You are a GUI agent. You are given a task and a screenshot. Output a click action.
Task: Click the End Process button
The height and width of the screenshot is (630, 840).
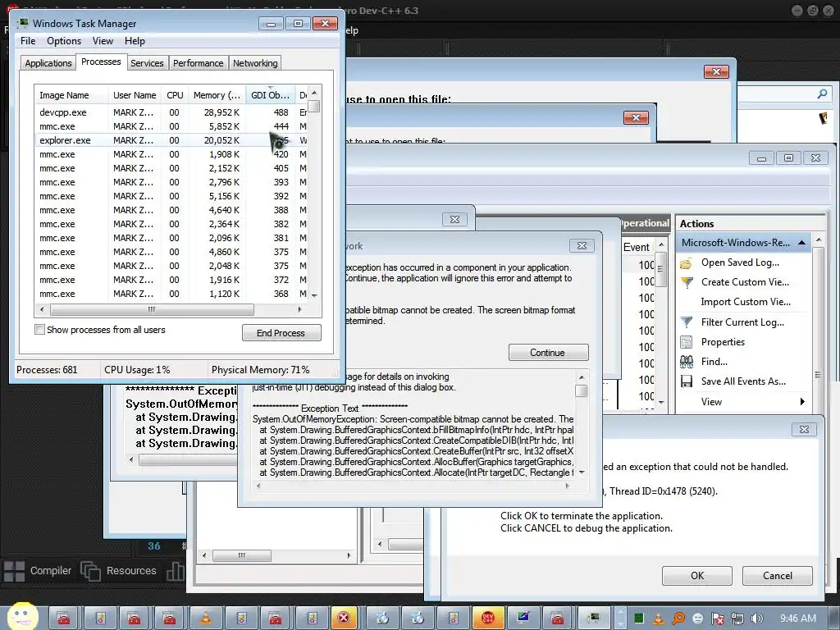coord(281,333)
